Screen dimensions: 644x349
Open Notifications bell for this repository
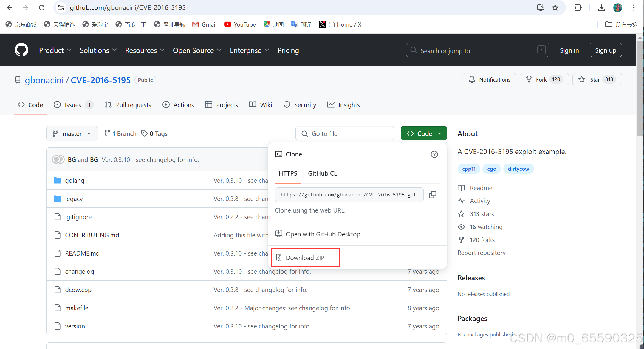coord(489,79)
